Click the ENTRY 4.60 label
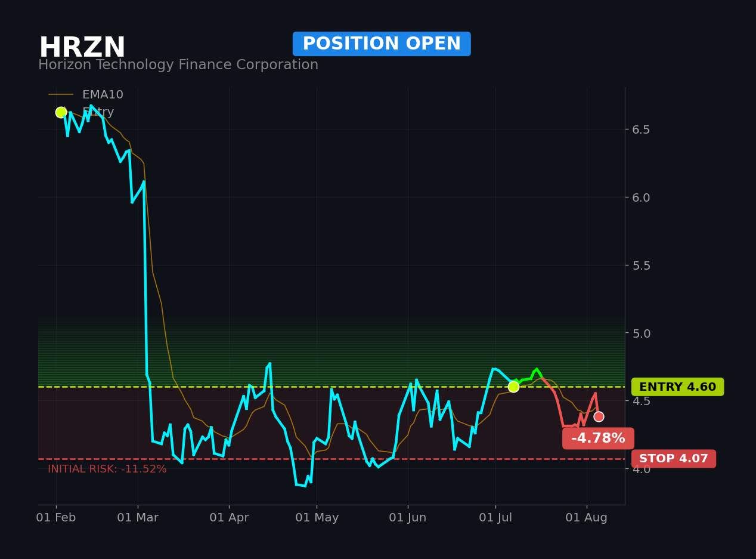The image size is (756, 559). [677, 387]
